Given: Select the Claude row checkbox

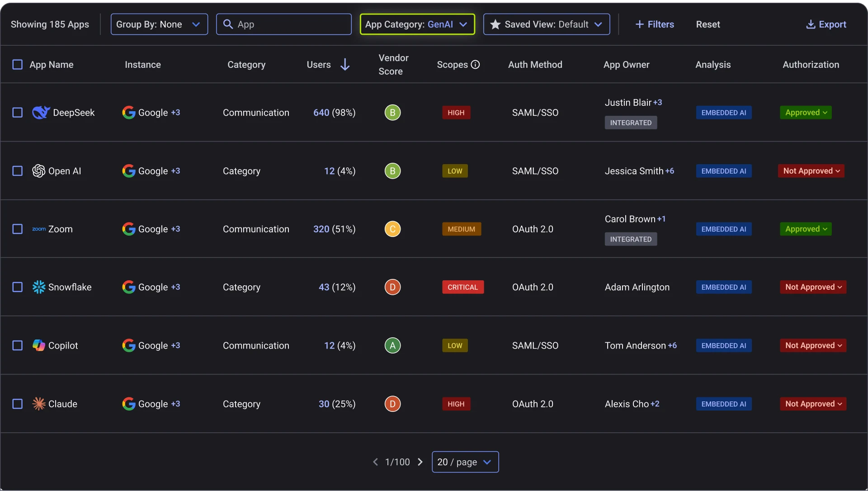Looking at the screenshot, I should point(17,404).
